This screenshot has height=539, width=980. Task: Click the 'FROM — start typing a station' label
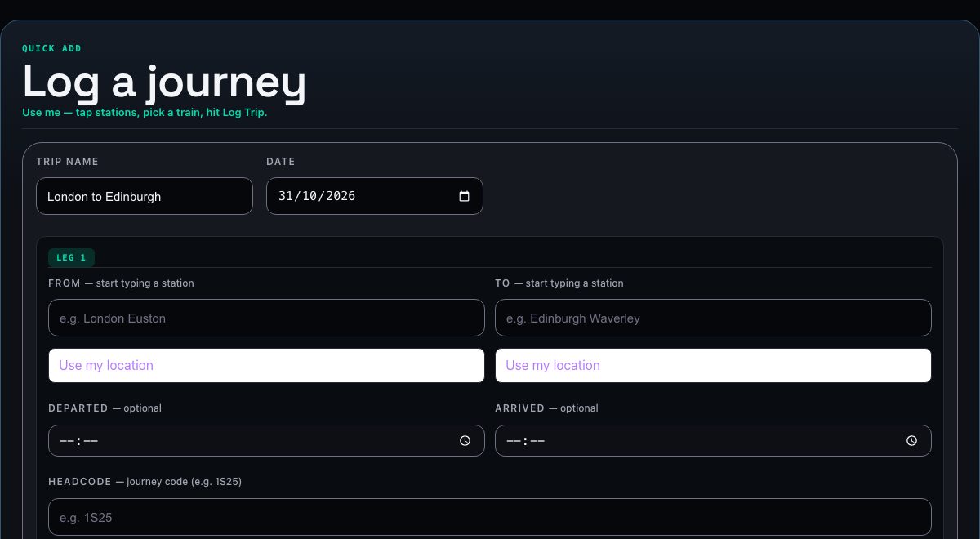tap(121, 283)
